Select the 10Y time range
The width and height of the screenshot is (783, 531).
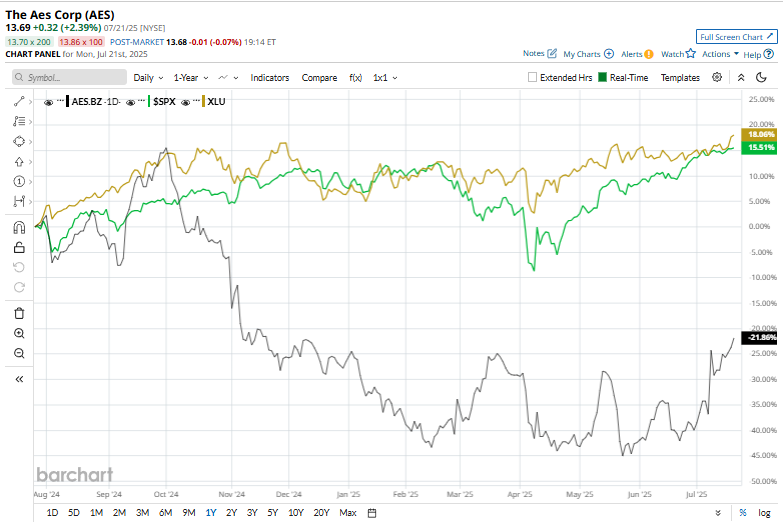[x=296, y=513]
